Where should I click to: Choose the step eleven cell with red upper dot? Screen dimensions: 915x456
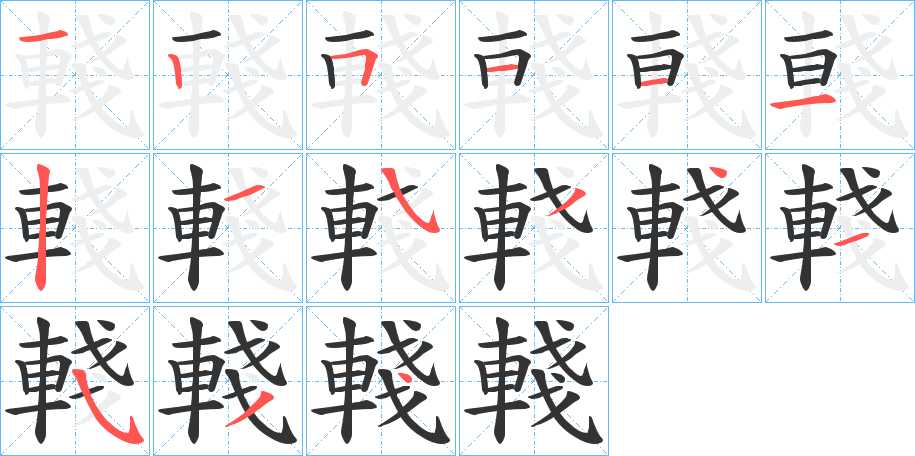click(687, 228)
